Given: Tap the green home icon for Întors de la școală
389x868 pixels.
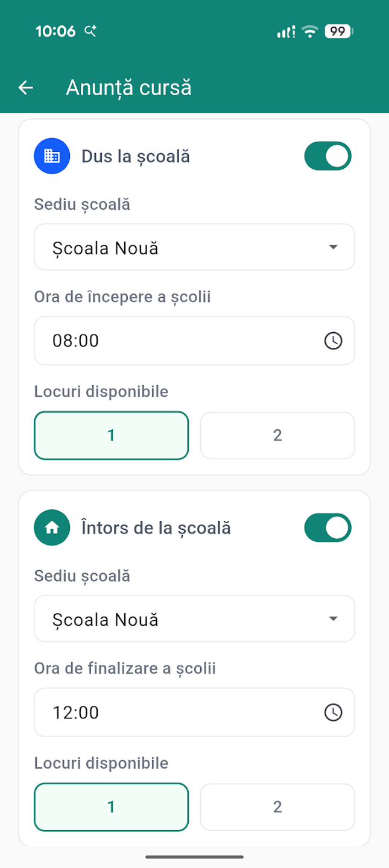Looking at the screenshot, I should coord(52,528).
